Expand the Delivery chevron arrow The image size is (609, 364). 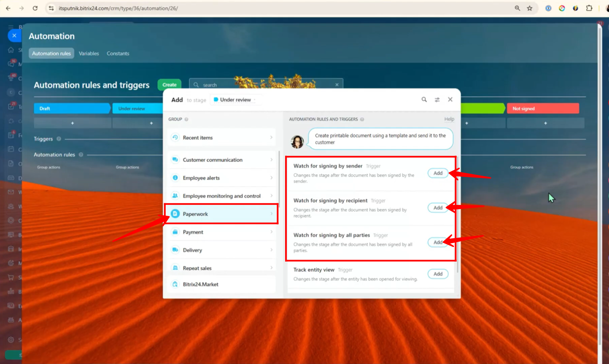(x=271, y=250)
